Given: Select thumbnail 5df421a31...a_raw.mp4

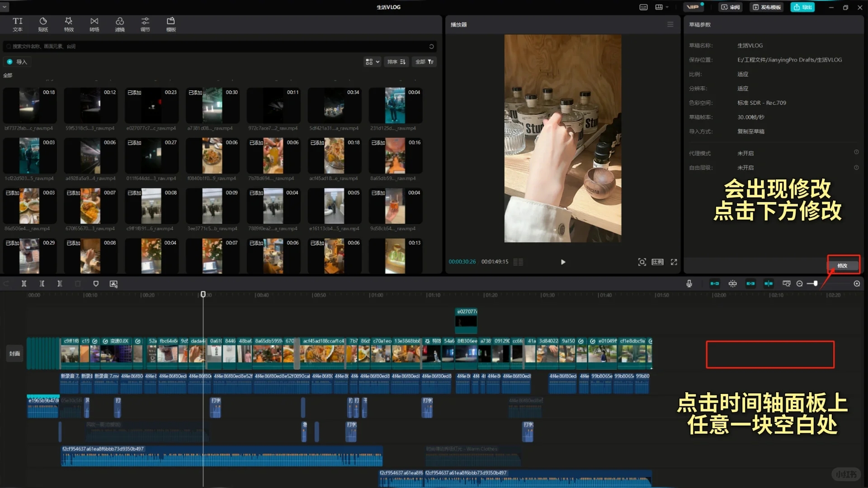Looking at the screenshot, I should 335,105.
